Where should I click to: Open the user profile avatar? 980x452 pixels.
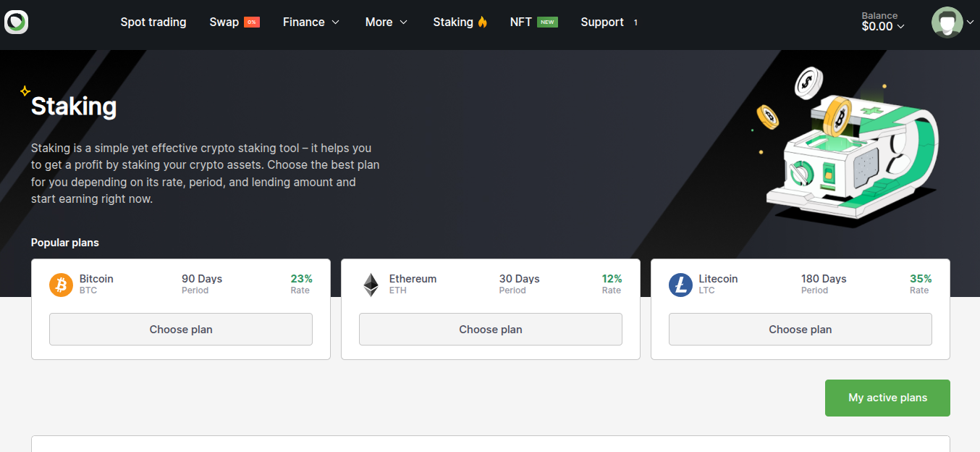(x=947, y=22)
